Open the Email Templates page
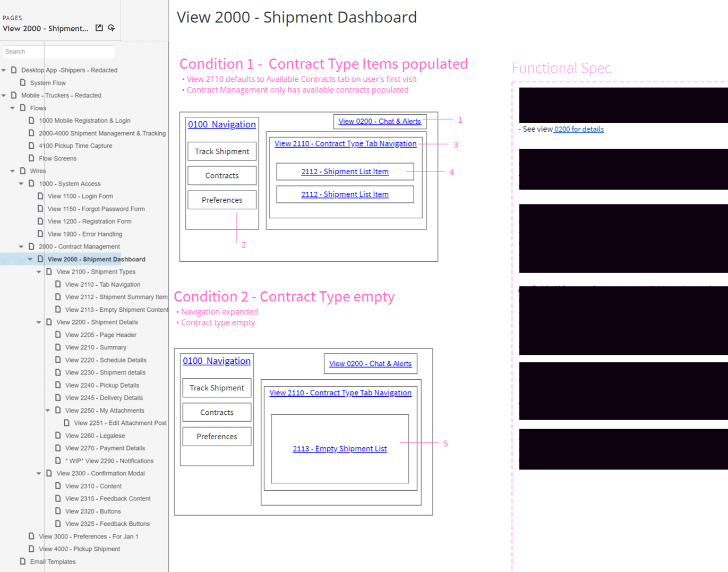728x572 pixels. pyautogui.click(x=53, y=562)
